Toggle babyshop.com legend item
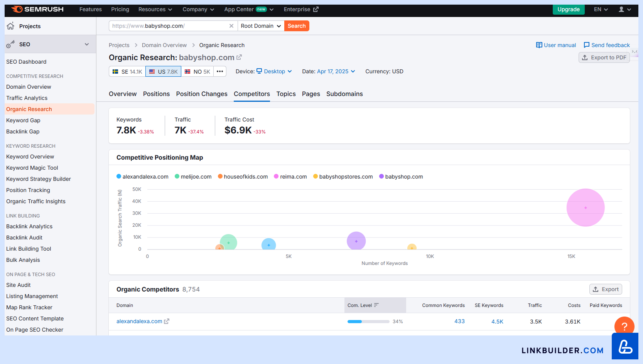643x364 pixels. (x=401, y=177)
